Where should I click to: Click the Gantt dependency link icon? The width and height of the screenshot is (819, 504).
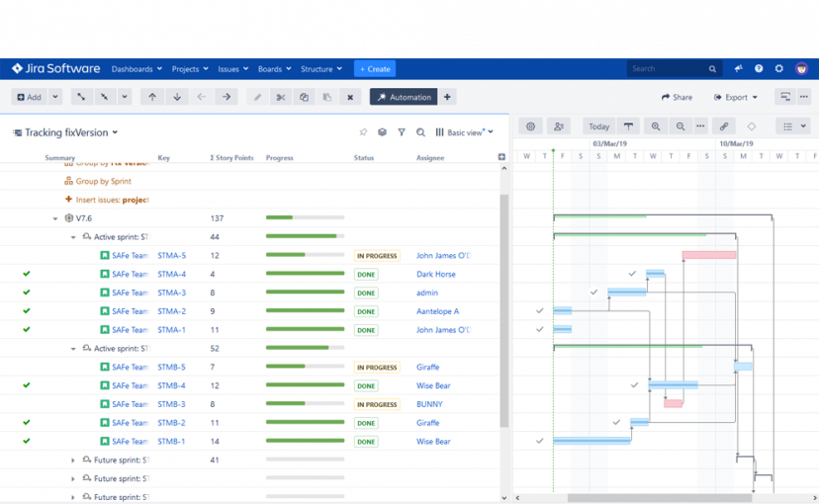coord(724,126)
